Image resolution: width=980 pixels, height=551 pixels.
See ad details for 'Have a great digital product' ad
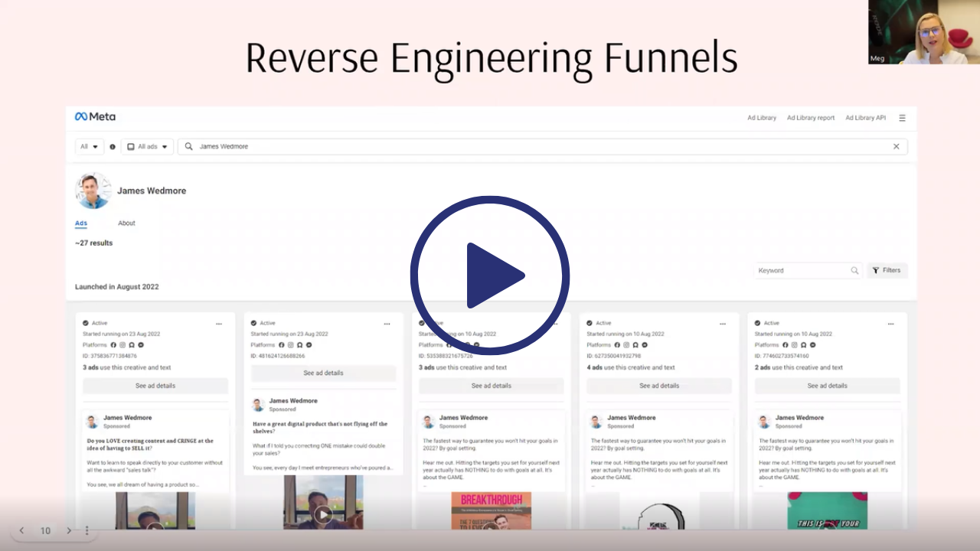[x=323, y=373]
